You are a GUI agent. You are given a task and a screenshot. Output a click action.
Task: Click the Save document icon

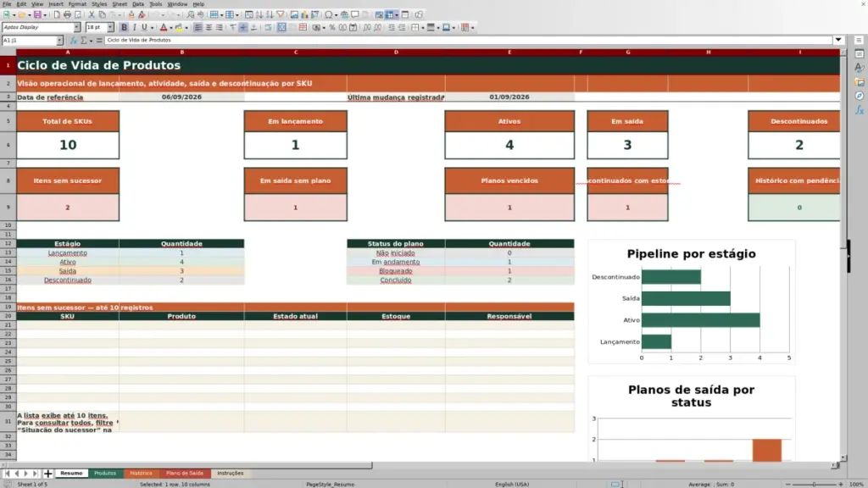pos(37,14)
